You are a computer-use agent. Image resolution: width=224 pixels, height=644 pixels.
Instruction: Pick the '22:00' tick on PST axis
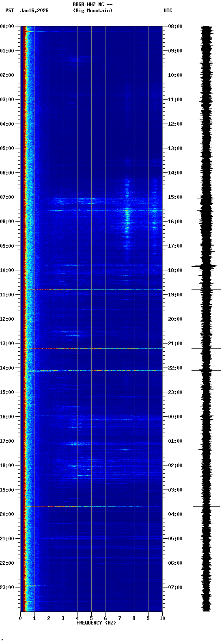[x=7, y=563]
